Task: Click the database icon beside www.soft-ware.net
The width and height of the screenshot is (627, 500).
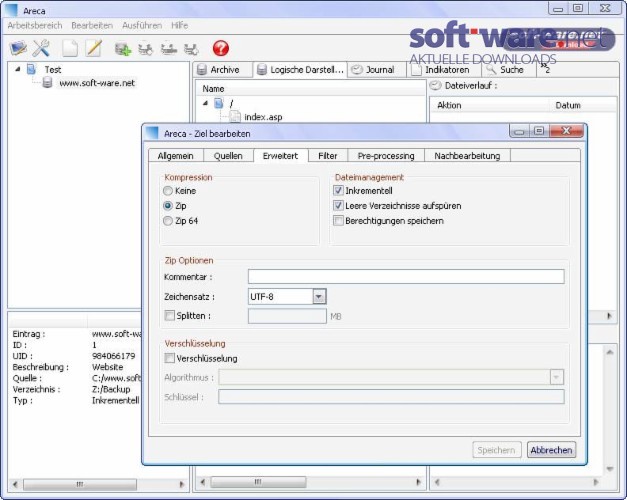Action: pyautogui.click(x=47, y=83)
